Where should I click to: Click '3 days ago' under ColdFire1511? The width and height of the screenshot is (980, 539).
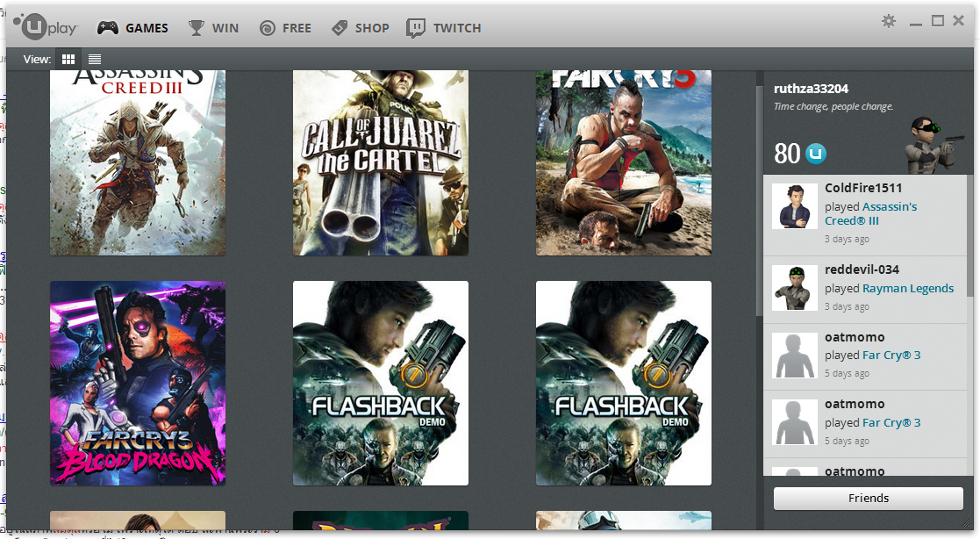[847, 239]
